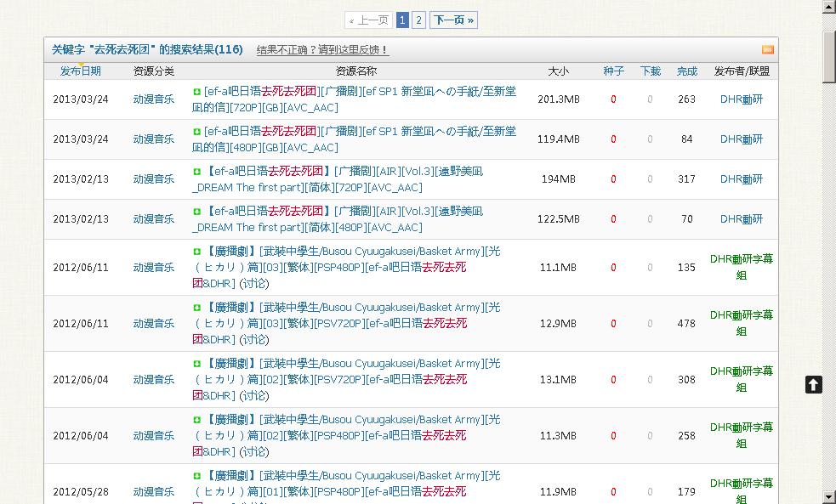836x504 pixels.
Task: Open DHR動研字幕组 publisher in 11.3MB row
Action: [742, 435]
